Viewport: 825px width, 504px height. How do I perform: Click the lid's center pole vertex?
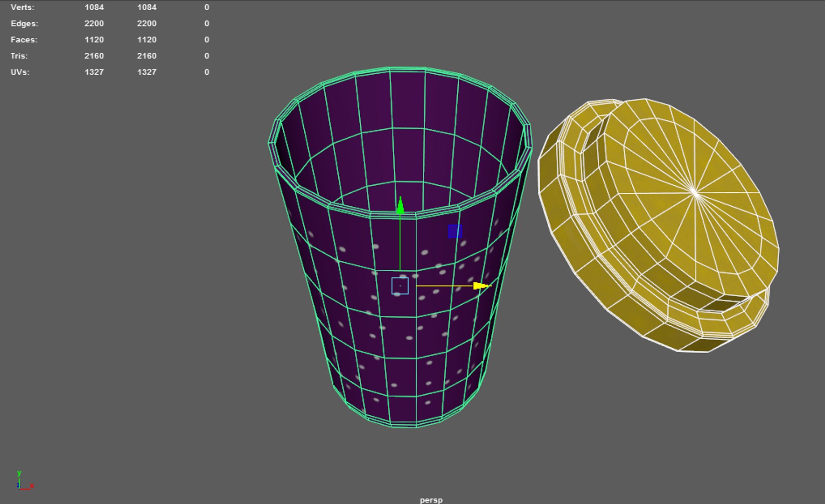pos(694,192)
